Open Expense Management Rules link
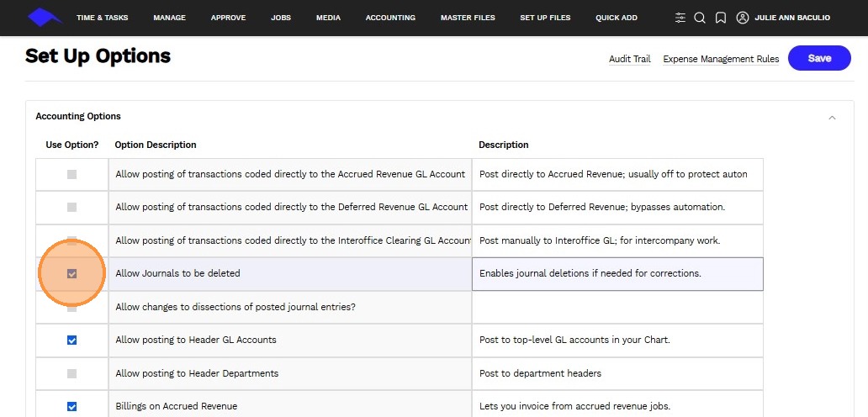Image resolution: width=868 pixels, height=417 pixels. pyautogui.click(x=721, y=60)
